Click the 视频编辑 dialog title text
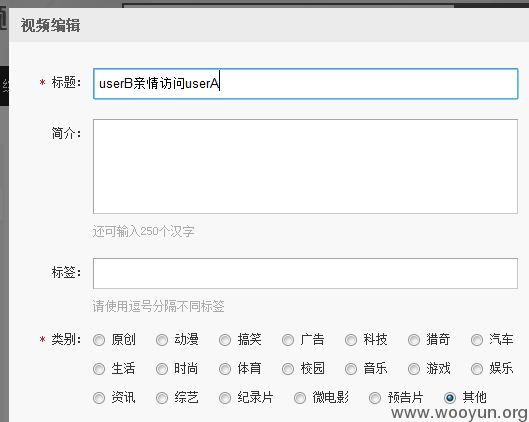 (x=51, y=26)
